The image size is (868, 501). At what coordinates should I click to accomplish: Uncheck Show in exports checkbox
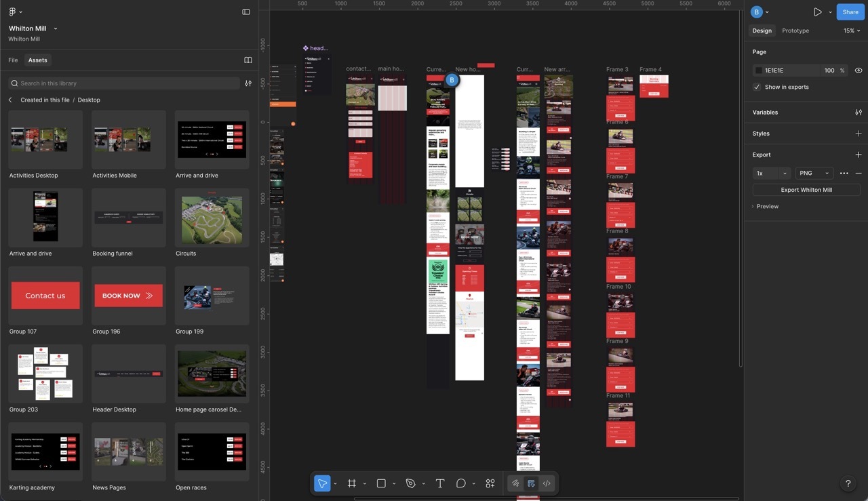[757, 87]
